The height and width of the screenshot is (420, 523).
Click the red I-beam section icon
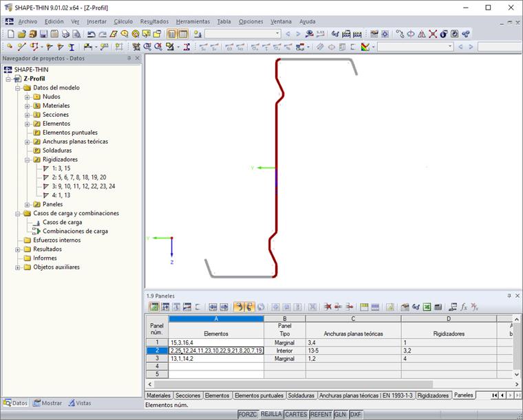click(x=186, y=47)
